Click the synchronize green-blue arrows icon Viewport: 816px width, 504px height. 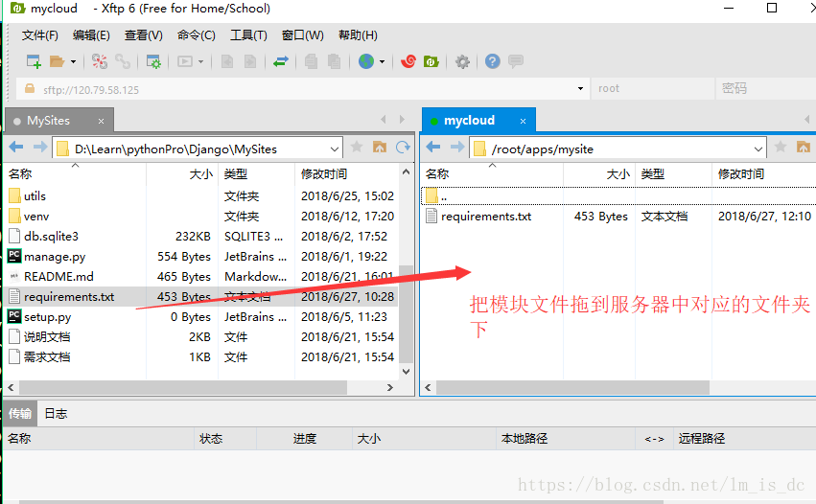[x=281, y=61]
